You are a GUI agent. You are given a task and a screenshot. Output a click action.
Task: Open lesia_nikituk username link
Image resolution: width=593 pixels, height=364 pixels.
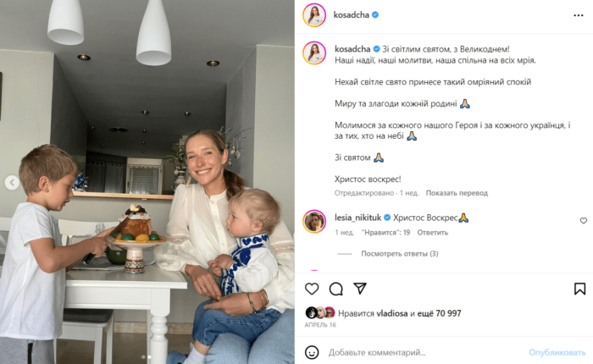click(357, 218)
